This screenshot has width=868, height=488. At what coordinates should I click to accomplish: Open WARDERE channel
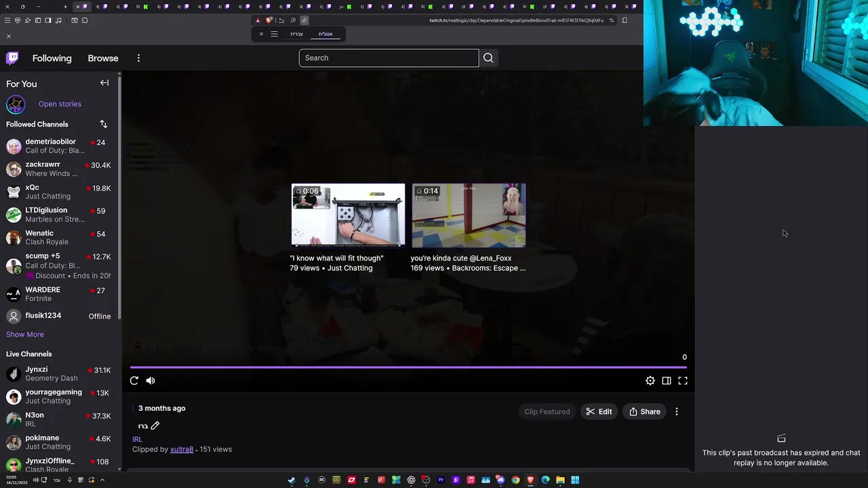(x=60, y=294)
